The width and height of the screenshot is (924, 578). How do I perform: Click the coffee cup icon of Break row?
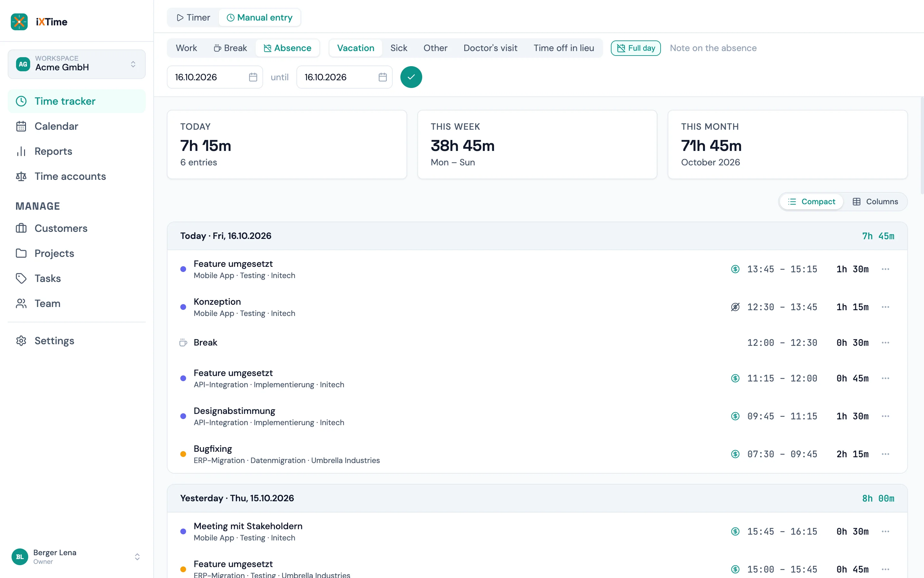click(x=183, y=343)
